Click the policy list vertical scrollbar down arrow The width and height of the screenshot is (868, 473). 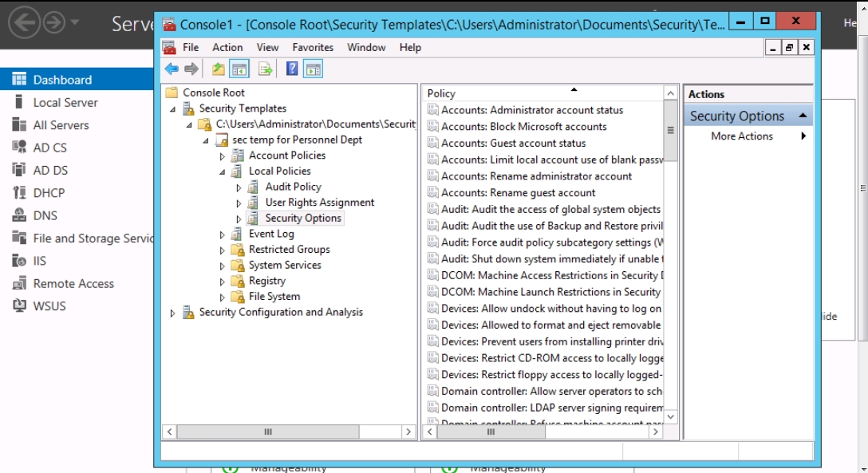[x=670, y=416]
